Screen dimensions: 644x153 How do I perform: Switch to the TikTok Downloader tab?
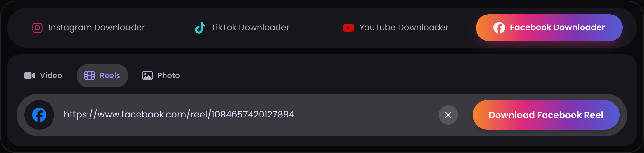[242, 28]
